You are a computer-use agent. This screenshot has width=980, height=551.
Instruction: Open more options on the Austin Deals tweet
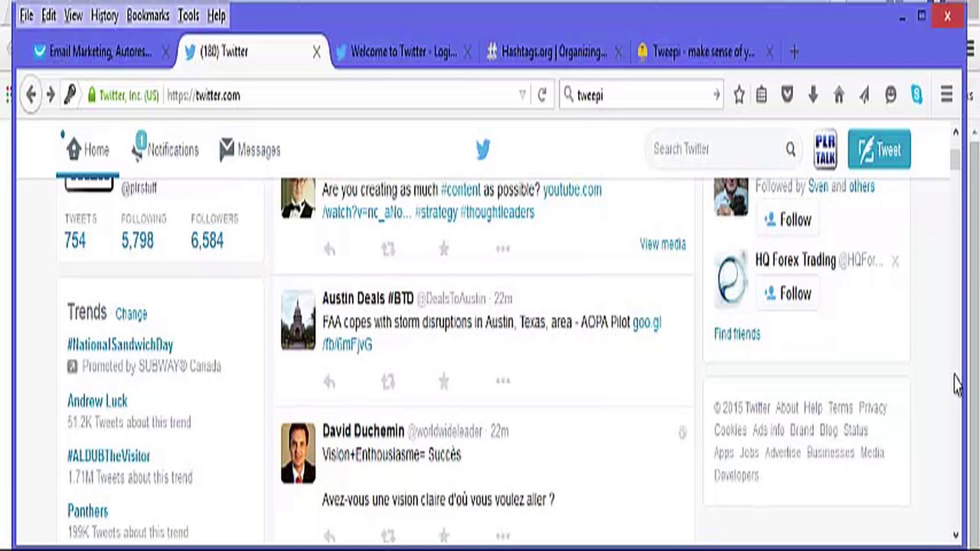click(502, 381)
